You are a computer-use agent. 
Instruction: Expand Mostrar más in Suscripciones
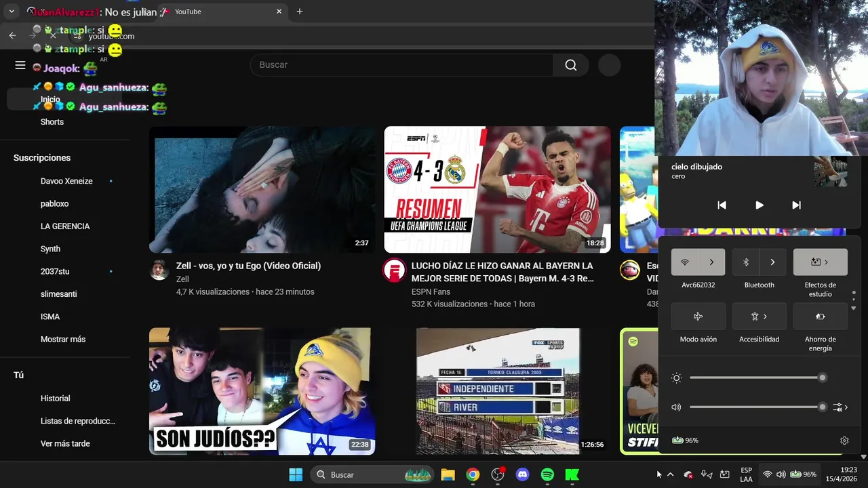tap(63, 339)
